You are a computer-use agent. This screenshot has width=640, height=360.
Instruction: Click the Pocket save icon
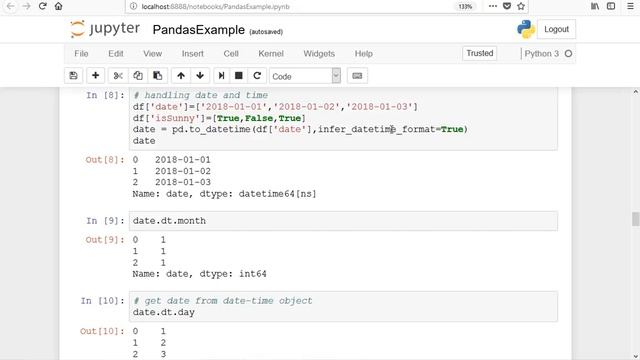pos(507,6)
